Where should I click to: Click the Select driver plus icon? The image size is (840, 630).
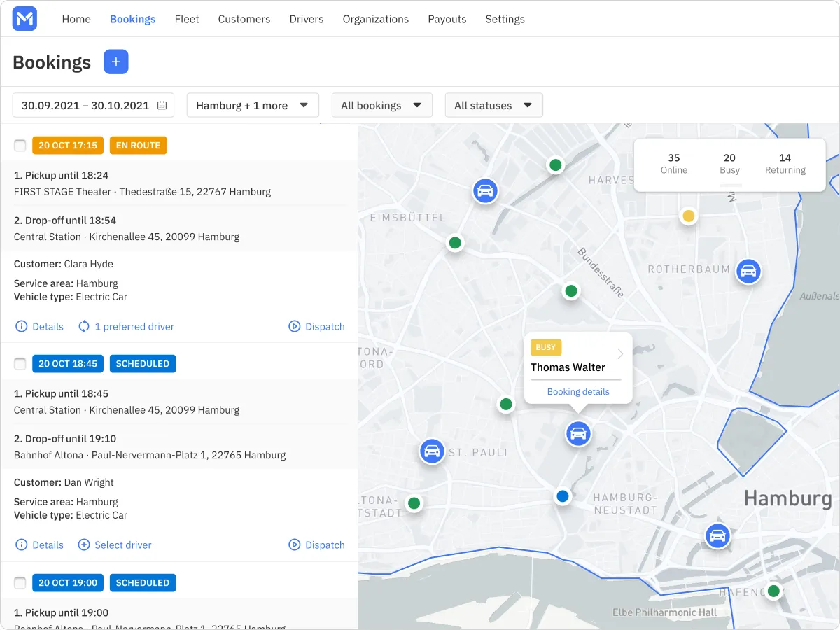(84, 545)
